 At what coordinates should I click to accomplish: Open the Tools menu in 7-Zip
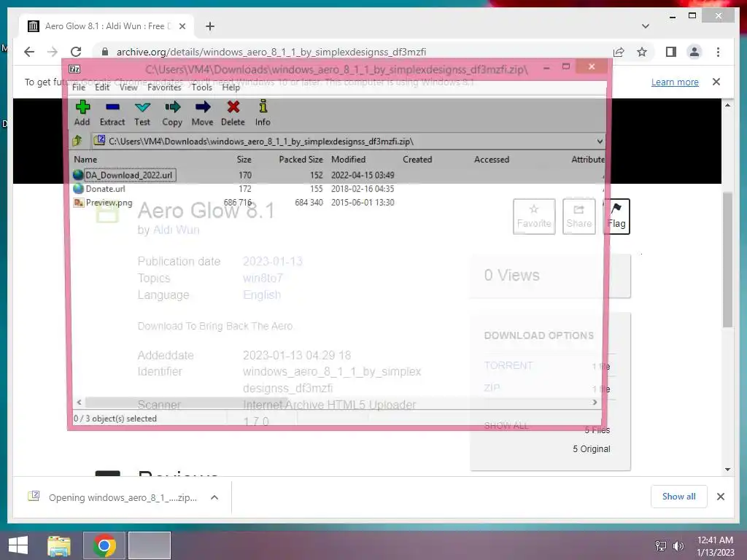point(201,87)
